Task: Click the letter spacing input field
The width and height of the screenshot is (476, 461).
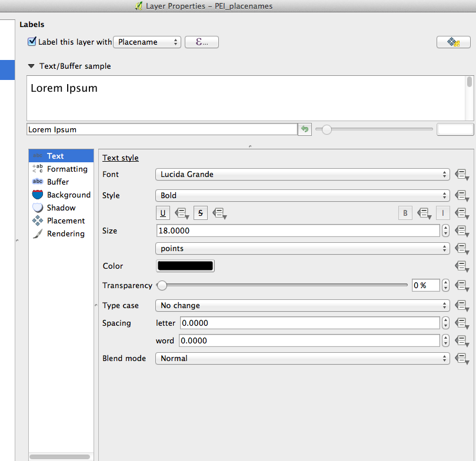Action: [x=309, y=323]
